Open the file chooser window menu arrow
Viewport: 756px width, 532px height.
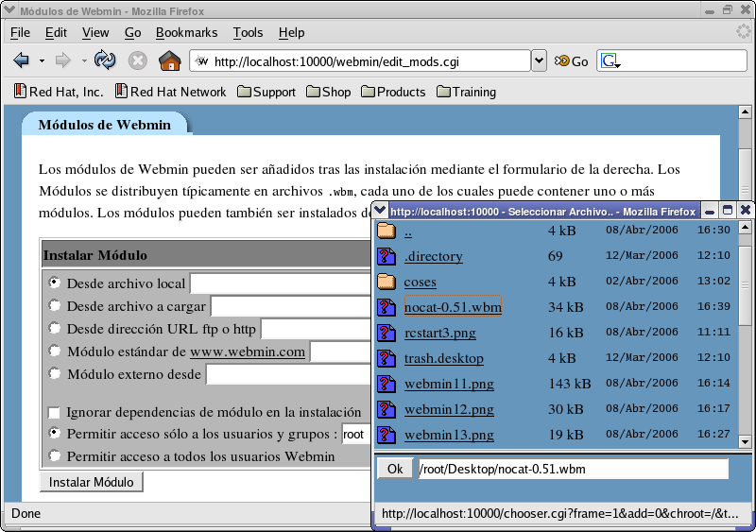(380, 210)
